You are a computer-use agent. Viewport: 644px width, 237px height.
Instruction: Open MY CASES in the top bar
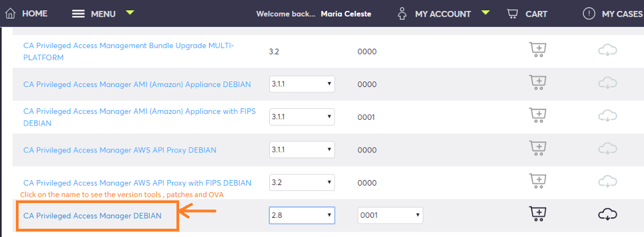[622, 14]
